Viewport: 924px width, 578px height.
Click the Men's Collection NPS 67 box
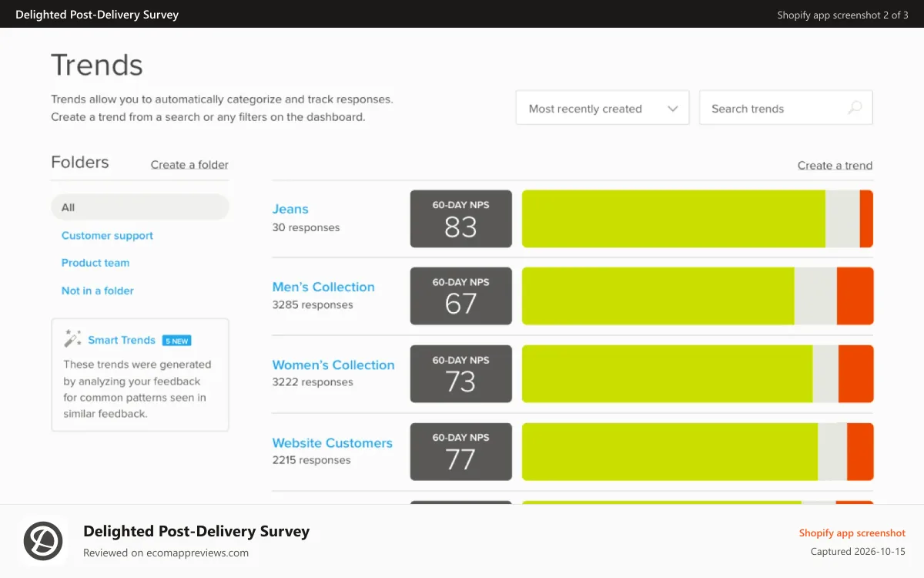(460, 296)
